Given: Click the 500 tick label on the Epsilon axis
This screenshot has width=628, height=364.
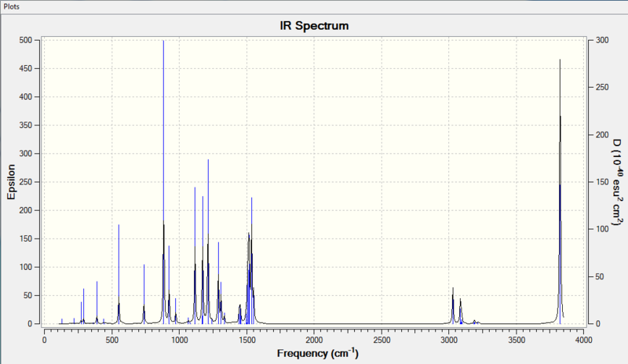Looking at the screenshot, I should tap(25, 40).
